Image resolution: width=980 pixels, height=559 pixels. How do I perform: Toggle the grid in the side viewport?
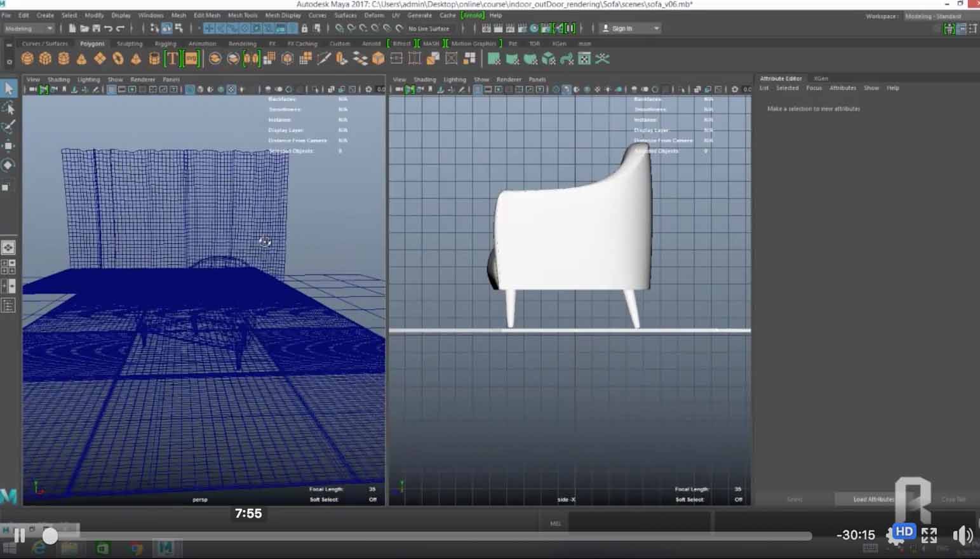click(478, 90)
